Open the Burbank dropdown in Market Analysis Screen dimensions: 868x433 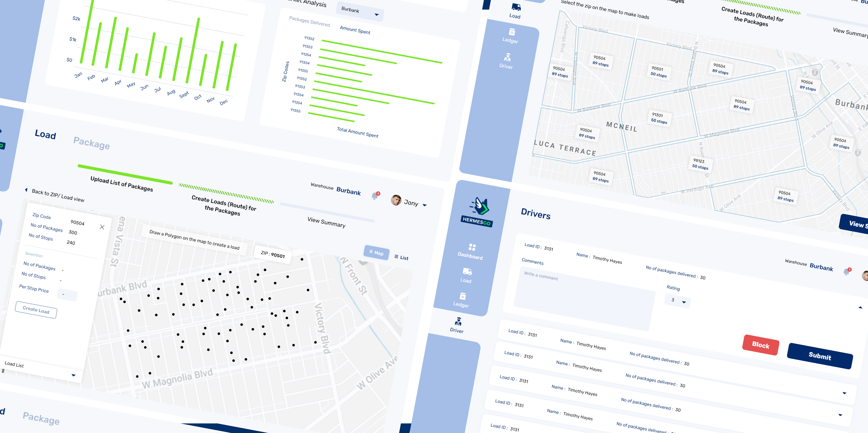click(360, 12)
